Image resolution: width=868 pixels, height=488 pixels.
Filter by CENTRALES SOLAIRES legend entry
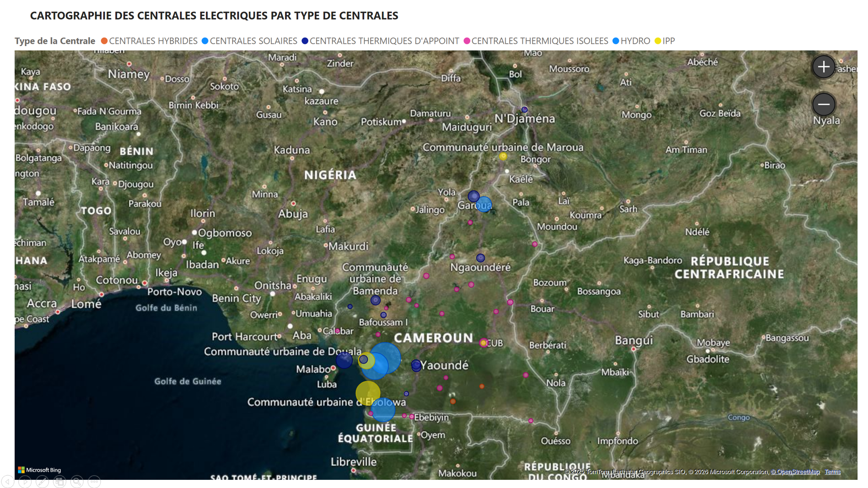point(253,41)
